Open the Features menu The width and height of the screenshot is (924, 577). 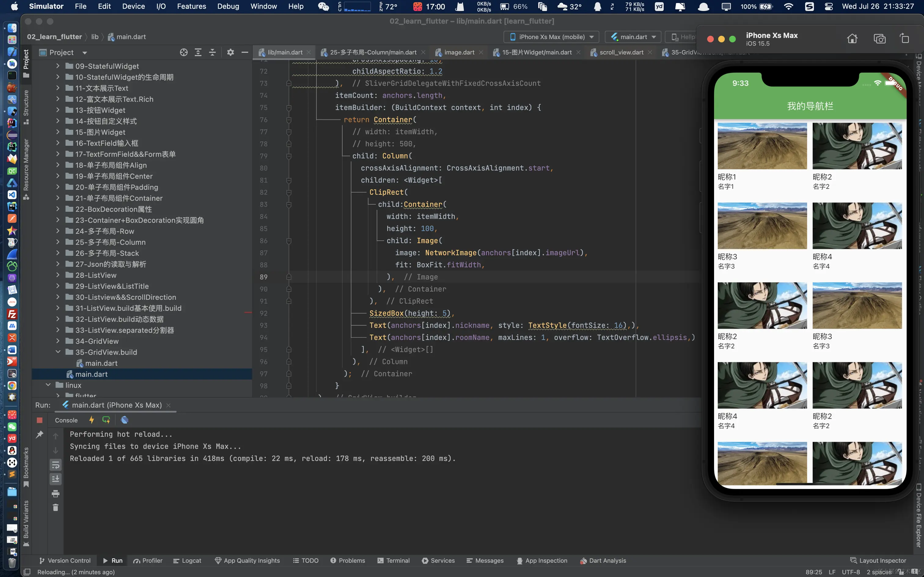point(191,6)
